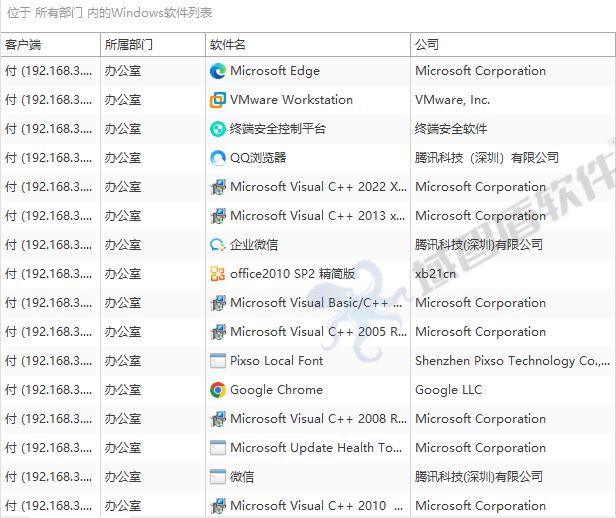Viewport: 616px width, 518px height.
Task: Select the QQ浏览器 software name
Action: (x=258, y=158)
